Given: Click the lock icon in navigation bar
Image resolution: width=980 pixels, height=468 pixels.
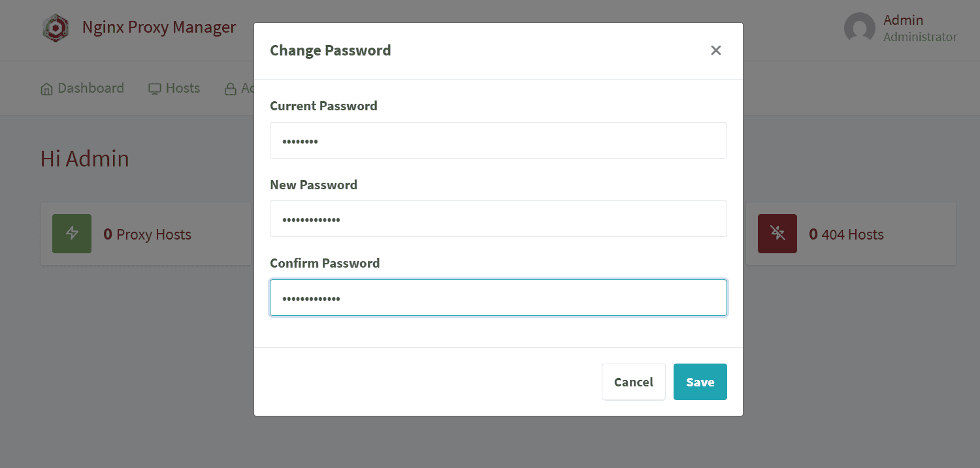Looking at the screenshot, I should pyautogui.click(x=230, y=89).
